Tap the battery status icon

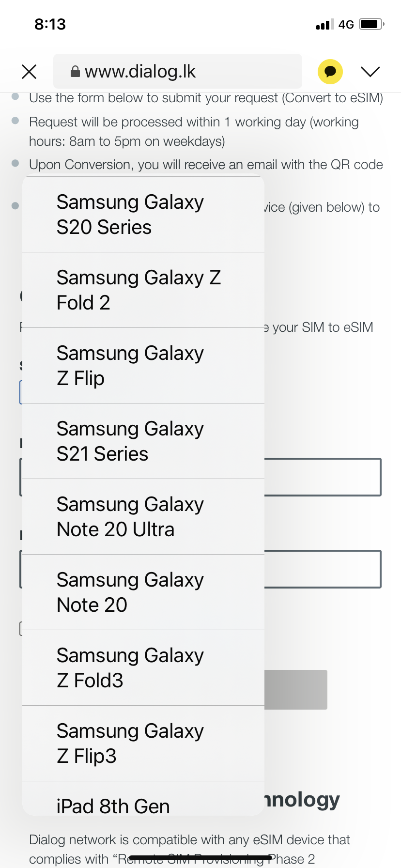point(371,24)
